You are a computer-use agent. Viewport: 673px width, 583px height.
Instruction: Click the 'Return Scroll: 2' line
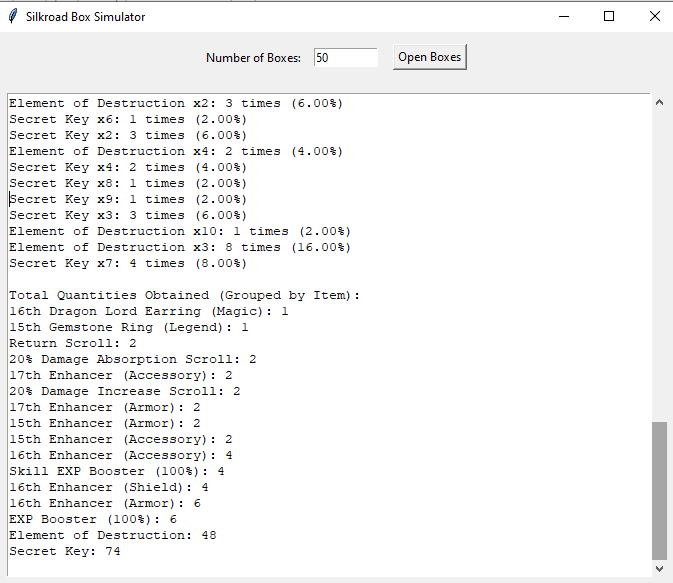[73, 343]
